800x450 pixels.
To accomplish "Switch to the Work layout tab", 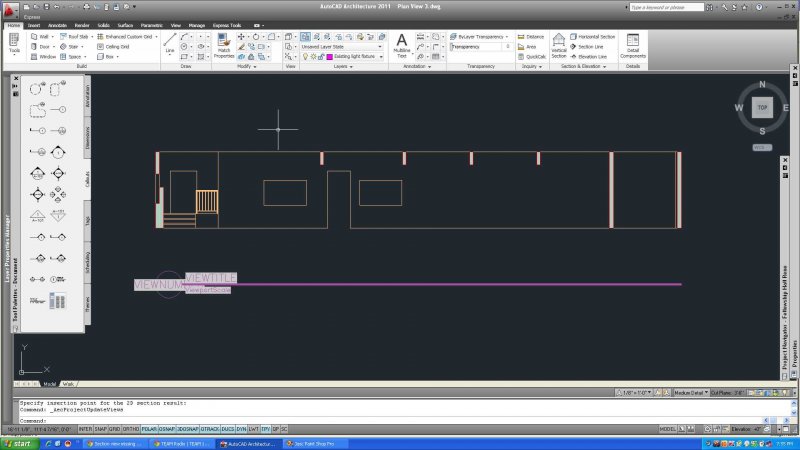I will click(x=68, y=384).
